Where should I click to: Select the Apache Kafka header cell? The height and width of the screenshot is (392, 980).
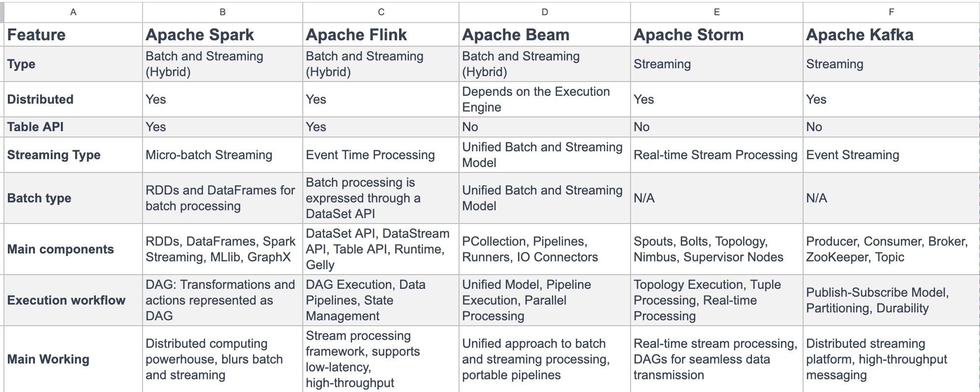pyautogui.click(x=891, y=34)
